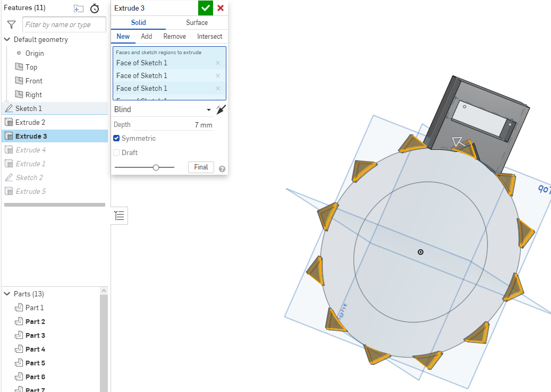This screenshot has height=392, width=551.
Task: Click the Faces and sketch regions selection box label
Action: pos(158,53)
